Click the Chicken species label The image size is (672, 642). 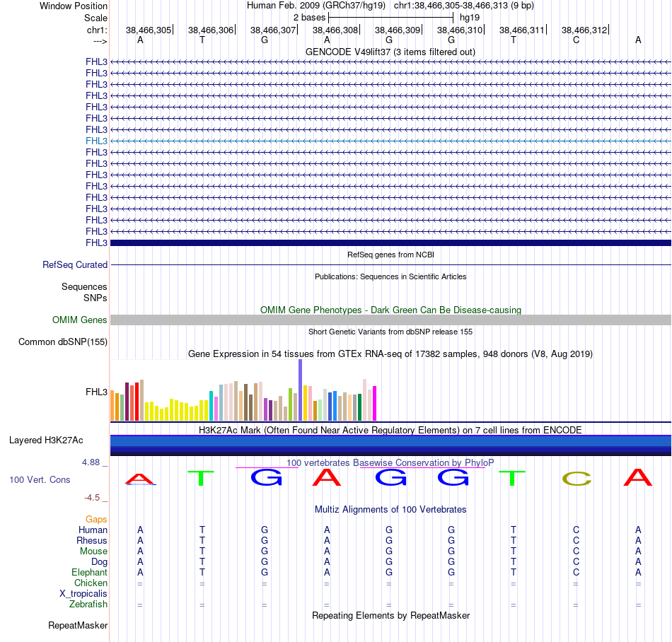tap(91, 583)
